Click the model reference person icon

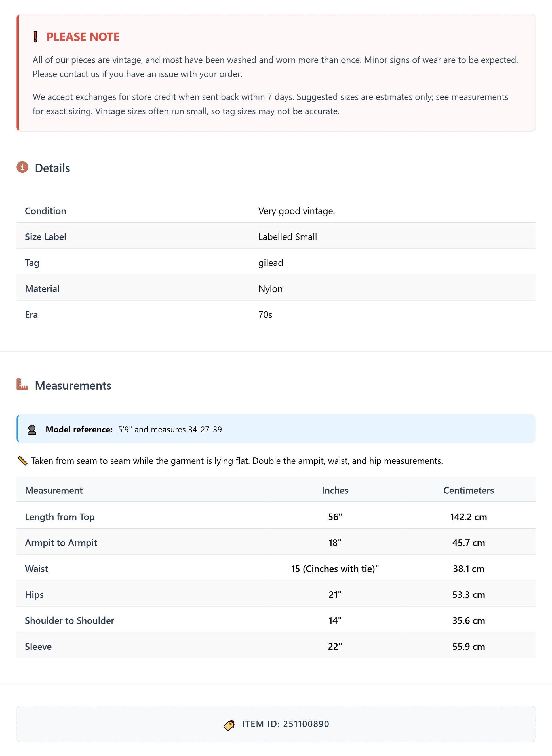click(32, 430)
